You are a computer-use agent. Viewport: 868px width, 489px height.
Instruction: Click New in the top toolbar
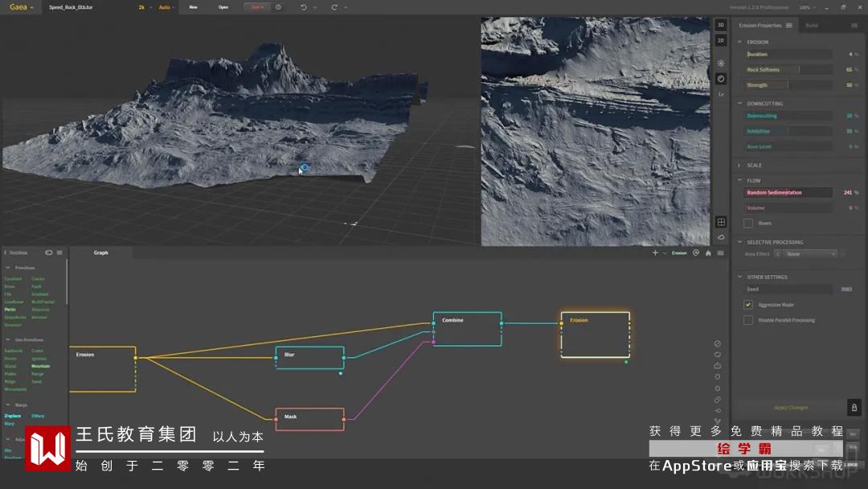[193, 7]
